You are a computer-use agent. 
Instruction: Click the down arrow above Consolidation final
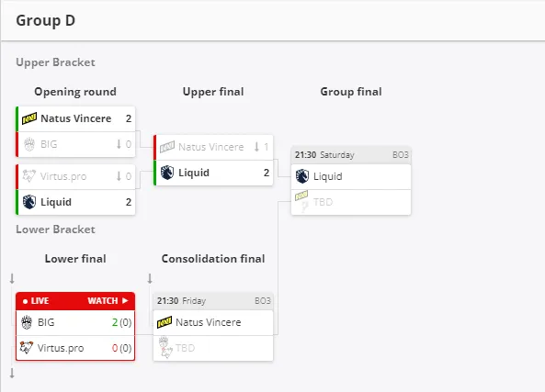[150, 278]
